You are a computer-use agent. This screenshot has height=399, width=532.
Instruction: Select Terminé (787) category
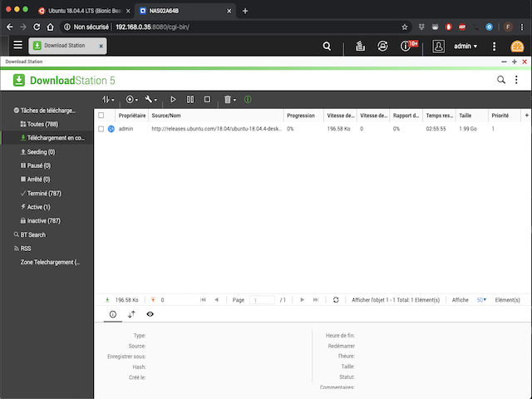(41, 193)
